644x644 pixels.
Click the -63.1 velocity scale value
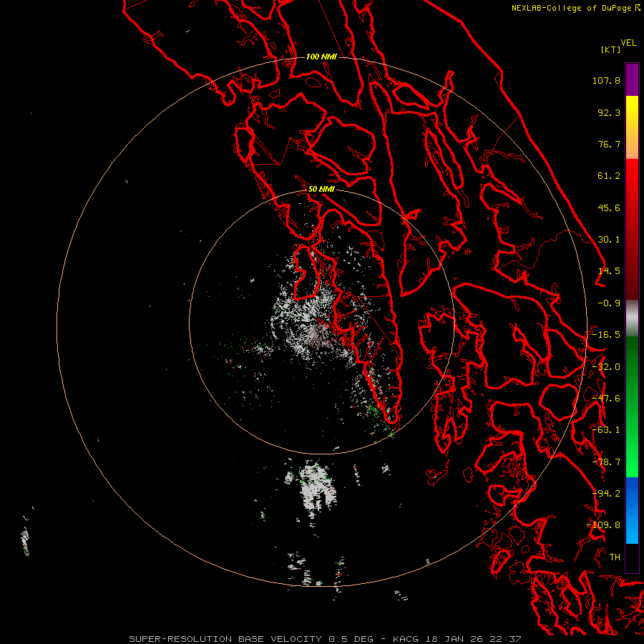(x=606, y=430)
